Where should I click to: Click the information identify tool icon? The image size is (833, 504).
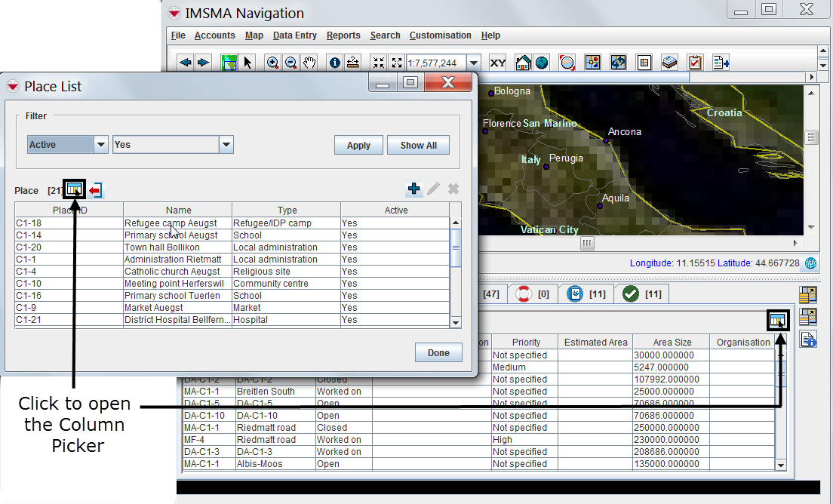click(334, 63)
